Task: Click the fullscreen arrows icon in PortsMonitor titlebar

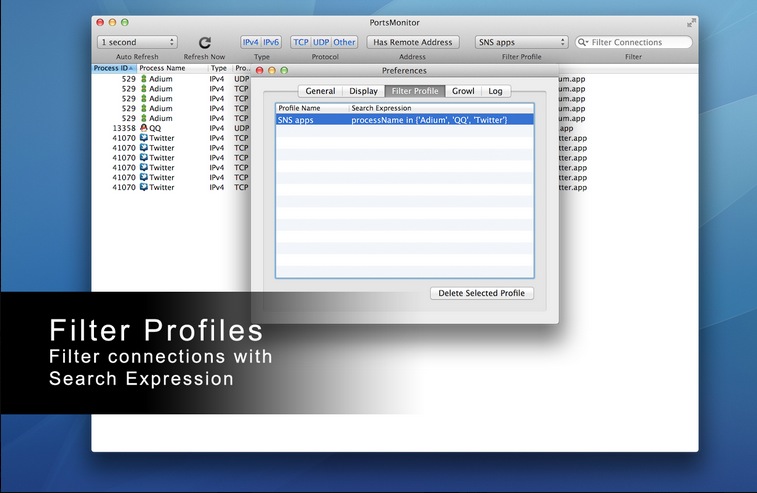Action: coord(691,22)
